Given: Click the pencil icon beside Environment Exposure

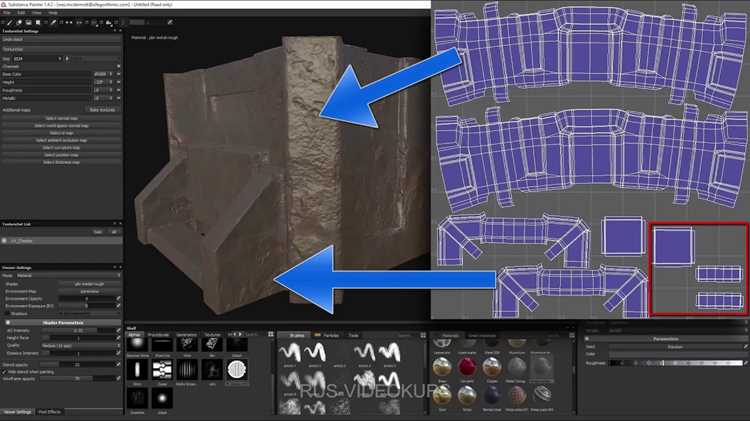Looking at the screenshot, I should (118, 306).
